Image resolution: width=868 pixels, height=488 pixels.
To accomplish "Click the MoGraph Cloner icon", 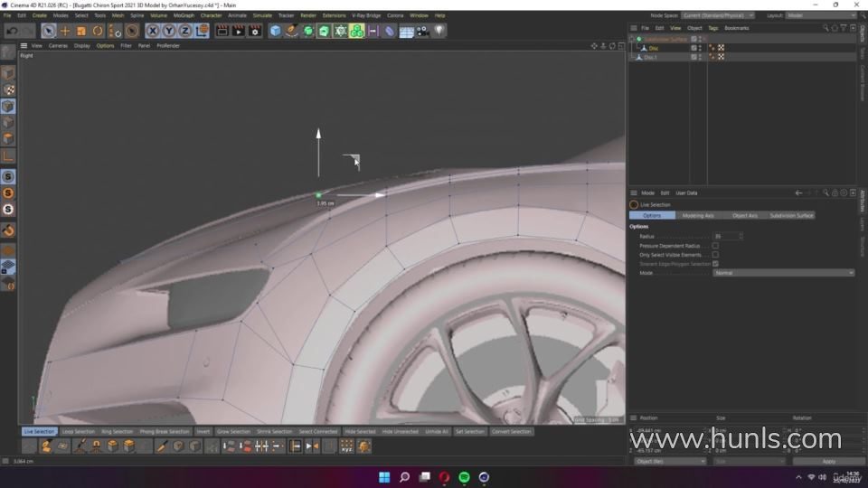I will coord(357,31).
